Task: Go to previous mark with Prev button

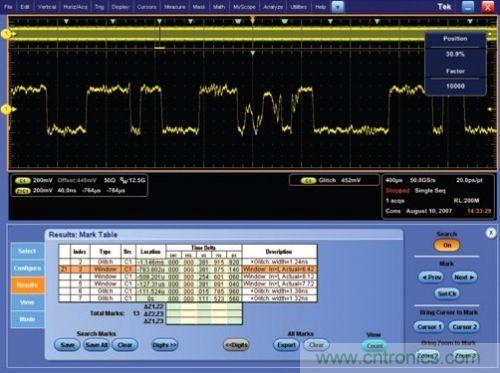Action: [431, 277]
